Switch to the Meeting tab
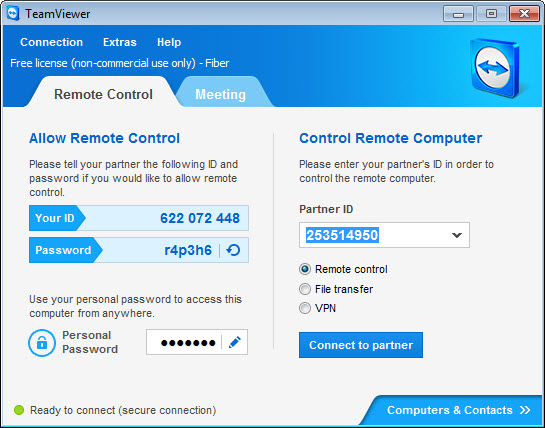 pyautogui.click(x=220, y=94)
